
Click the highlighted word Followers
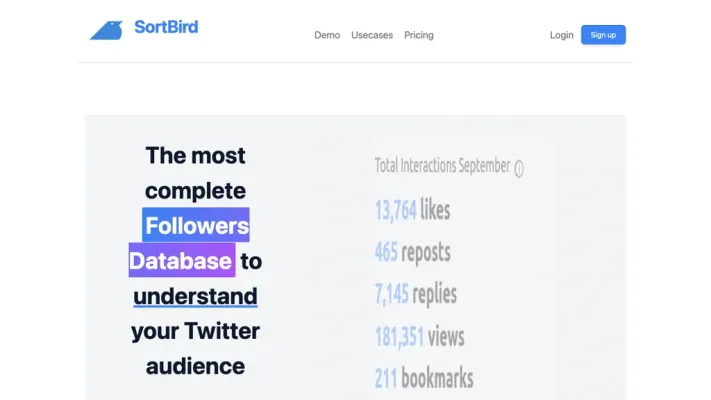coord(196,225)
